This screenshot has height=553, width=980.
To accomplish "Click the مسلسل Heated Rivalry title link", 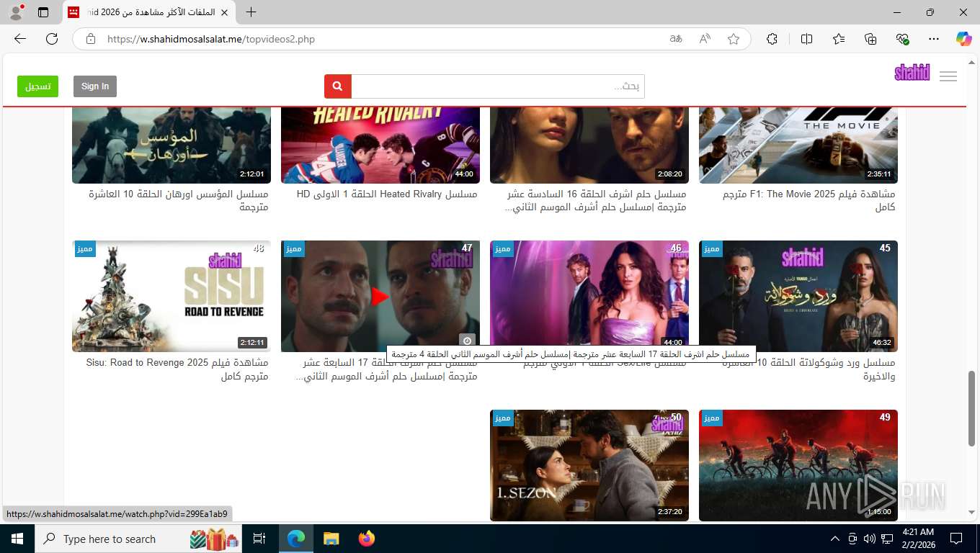I will (x=387, y=194).
